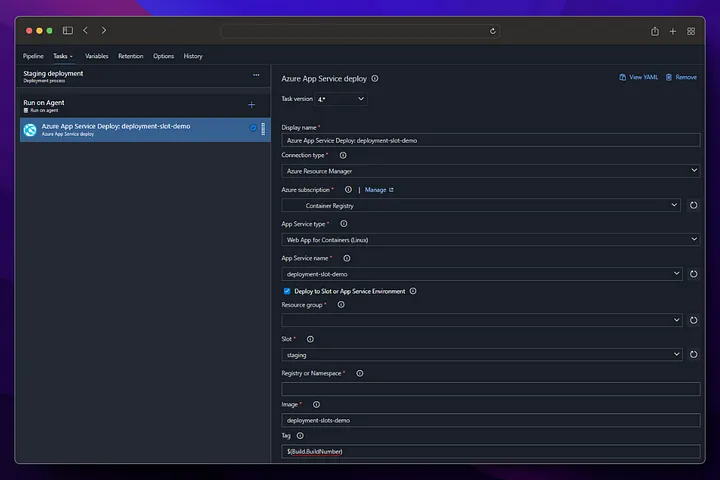Click the Display name input field
Image resolution: width=720 pixels, height=480 pixels.
click(x=490, y=141)
